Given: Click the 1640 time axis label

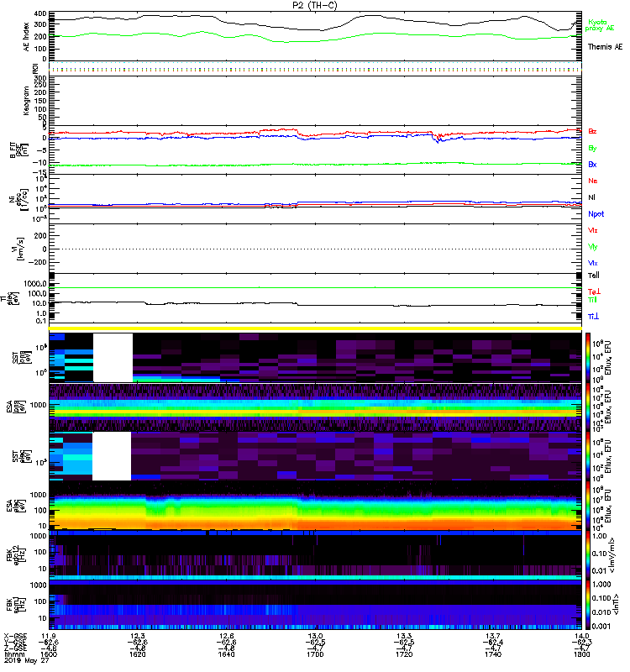Looking at the screenshot, I should [x=226, y=654].
